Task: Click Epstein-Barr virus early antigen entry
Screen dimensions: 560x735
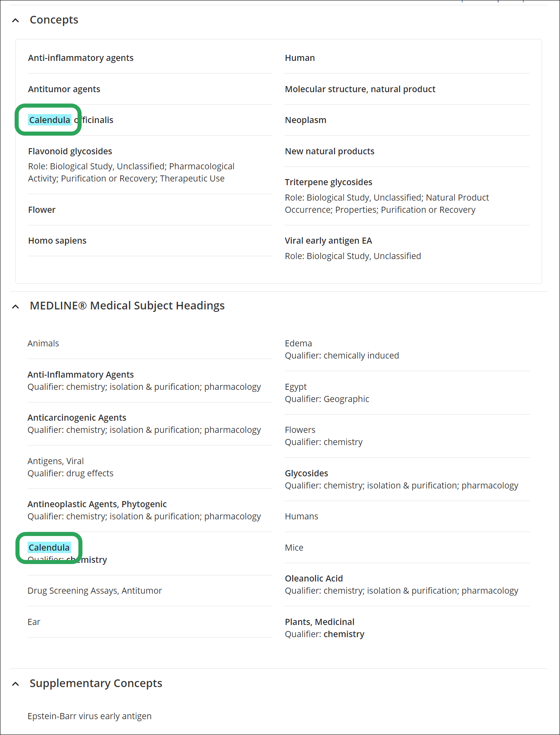Action: (x=90, y=716)
